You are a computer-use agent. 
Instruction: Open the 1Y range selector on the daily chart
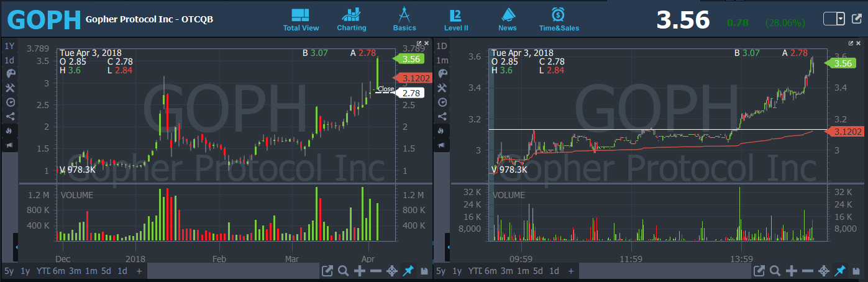9,46
